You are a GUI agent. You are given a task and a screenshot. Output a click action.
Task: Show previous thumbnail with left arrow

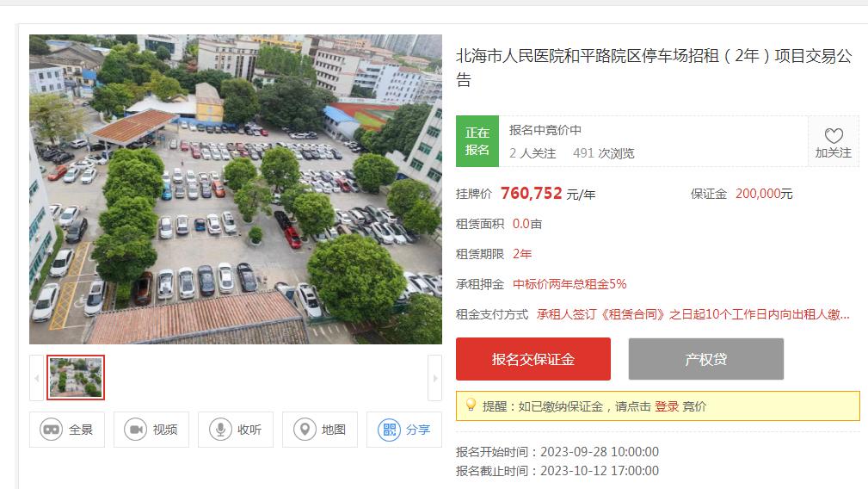point(36,378)
